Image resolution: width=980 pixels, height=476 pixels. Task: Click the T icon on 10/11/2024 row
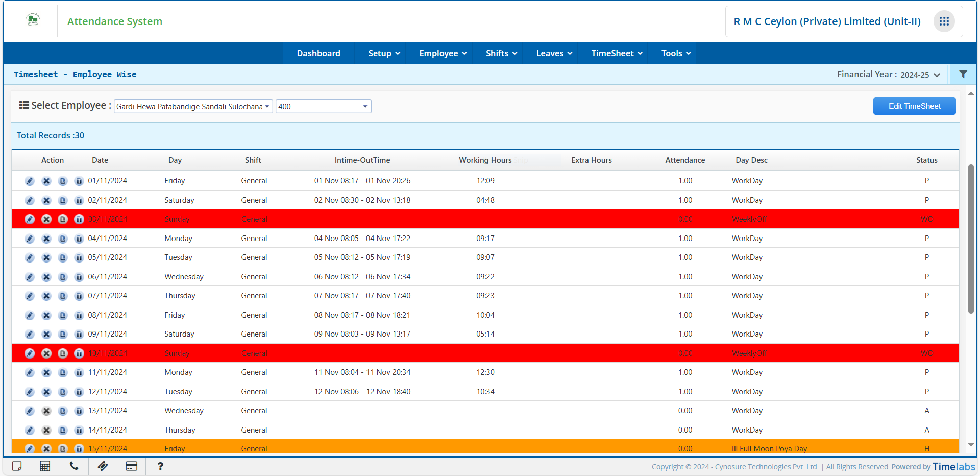click(x=79, y=353)
